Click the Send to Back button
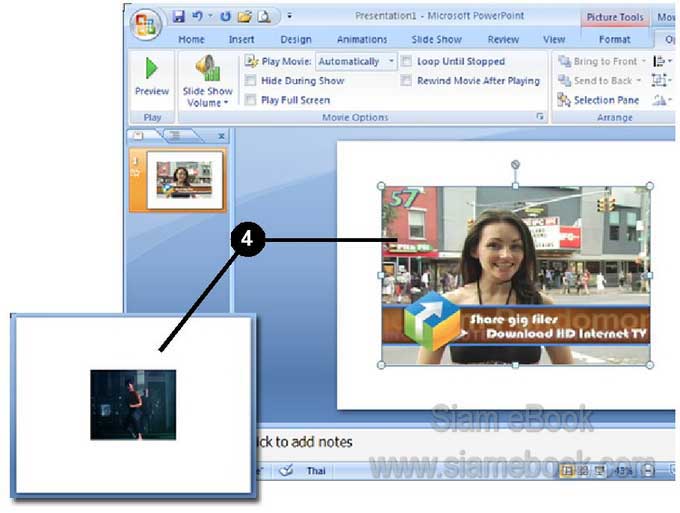680x513 pixels. pyautogui.click(x=595, y=81)
